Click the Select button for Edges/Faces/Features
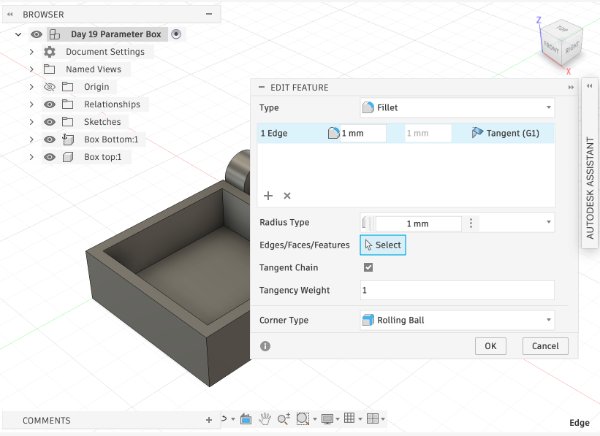Image resolution: width=600 pixels, height=436 pixels. (383, 245)
